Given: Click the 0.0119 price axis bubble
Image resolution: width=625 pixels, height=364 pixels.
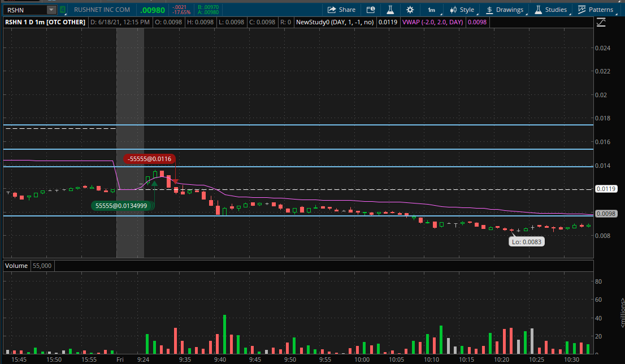Looking at the screenshot, I should (x=606, y=189).
